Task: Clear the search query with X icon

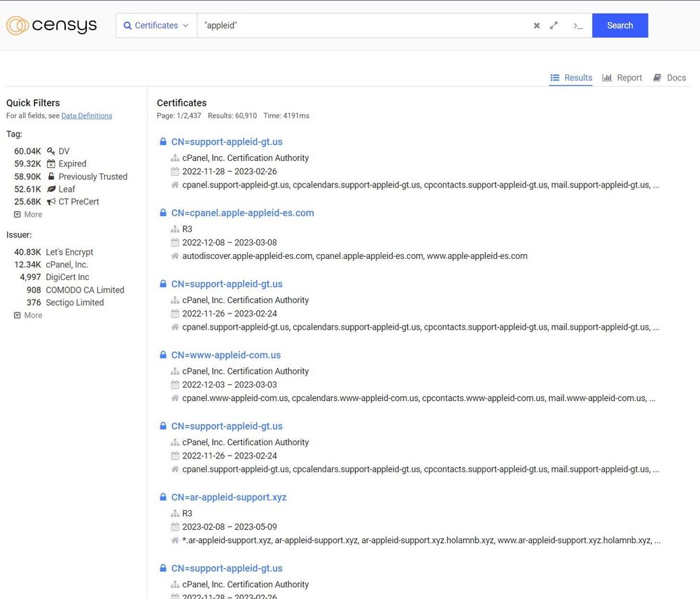Action: click(537, 25)
